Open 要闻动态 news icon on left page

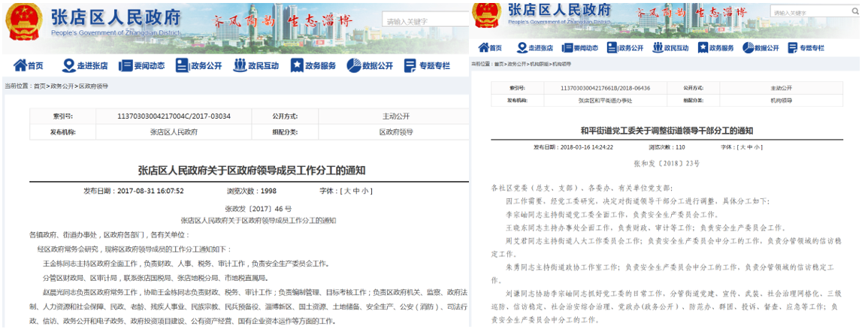125,65
